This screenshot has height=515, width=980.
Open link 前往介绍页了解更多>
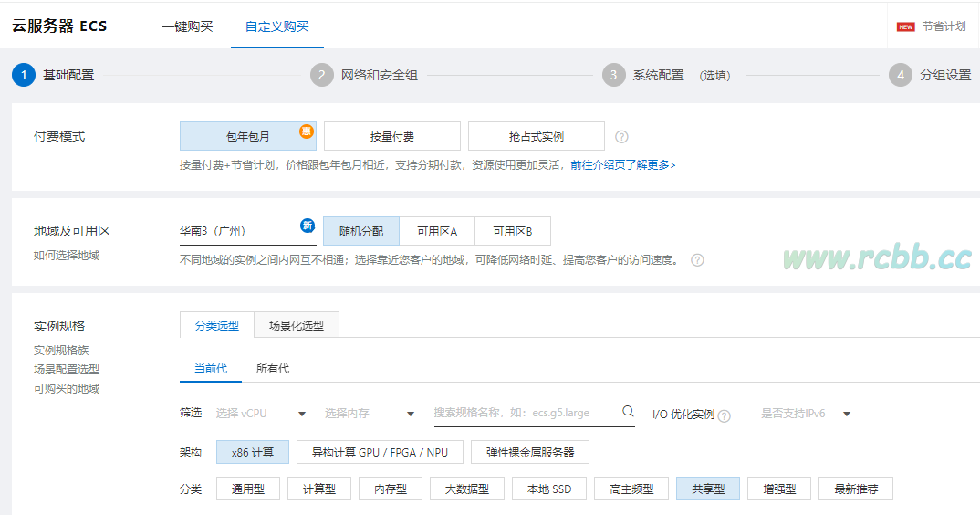[x=622, y=165]
